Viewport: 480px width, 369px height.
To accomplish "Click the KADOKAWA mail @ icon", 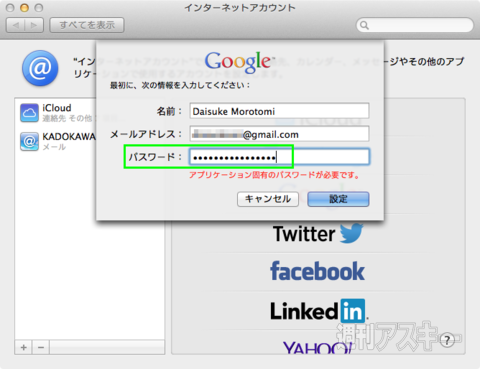I will click(x=29, y=141).
